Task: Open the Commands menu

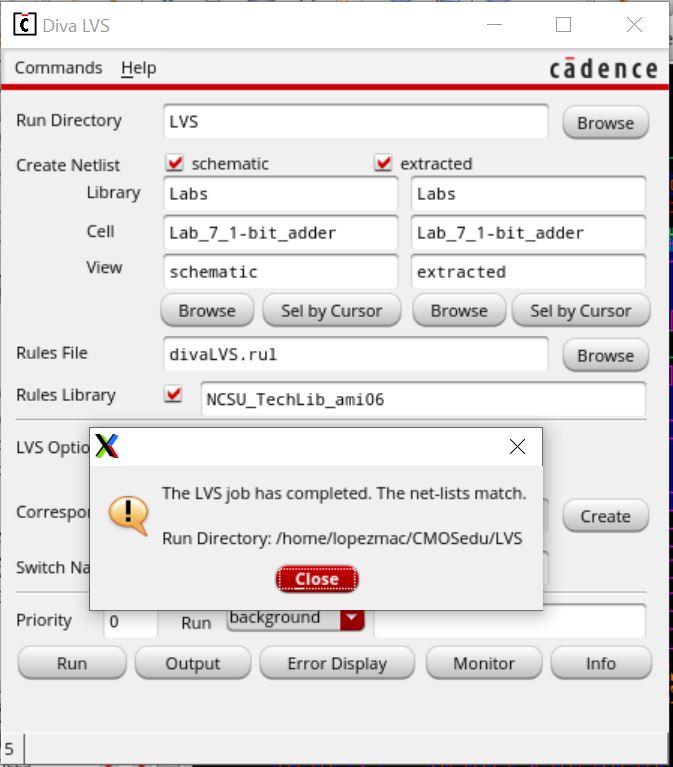Action: (x=58, y=68)
